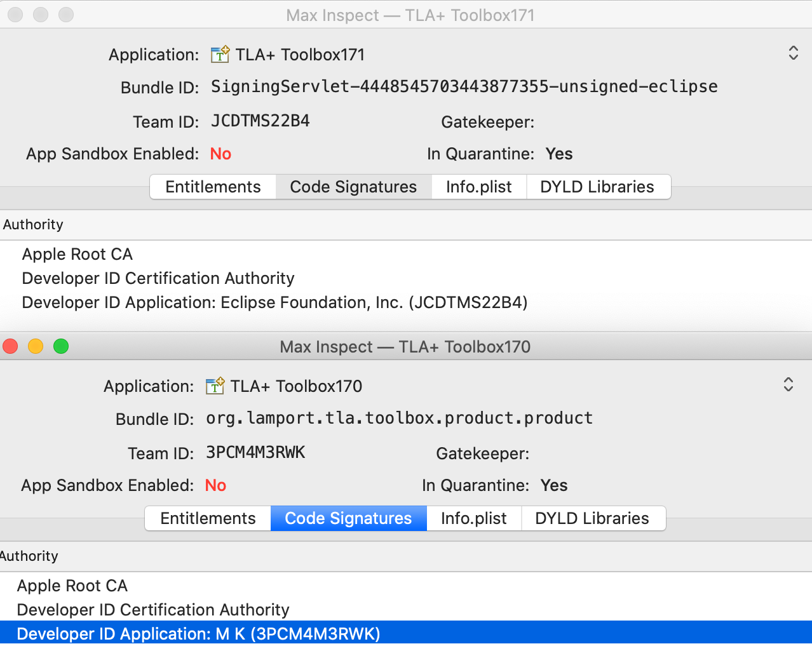
Task: Open the application picker in the Toolbox170 window
Action: (x=788, y=385)
